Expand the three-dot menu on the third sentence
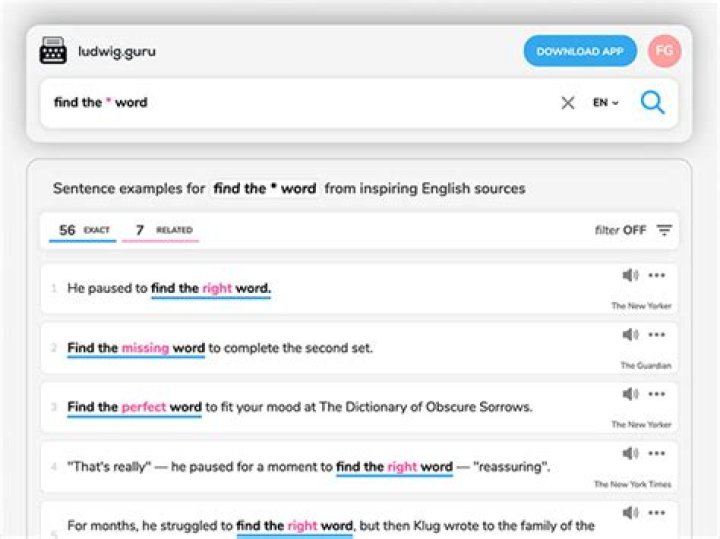The height and width of the screenshot is (539, 720). [x=657, y=394]
